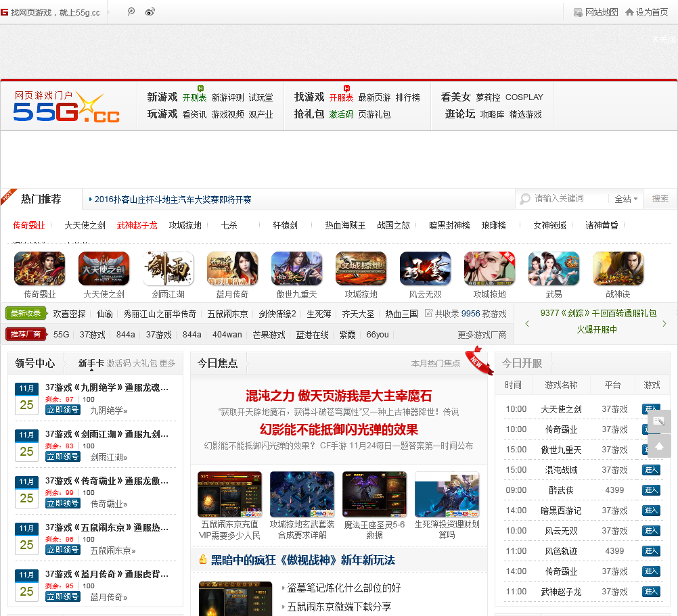This screenshot has height=616, width=678.
Task: Go to 新游评测 navigation link
Action: pos(228,97)
